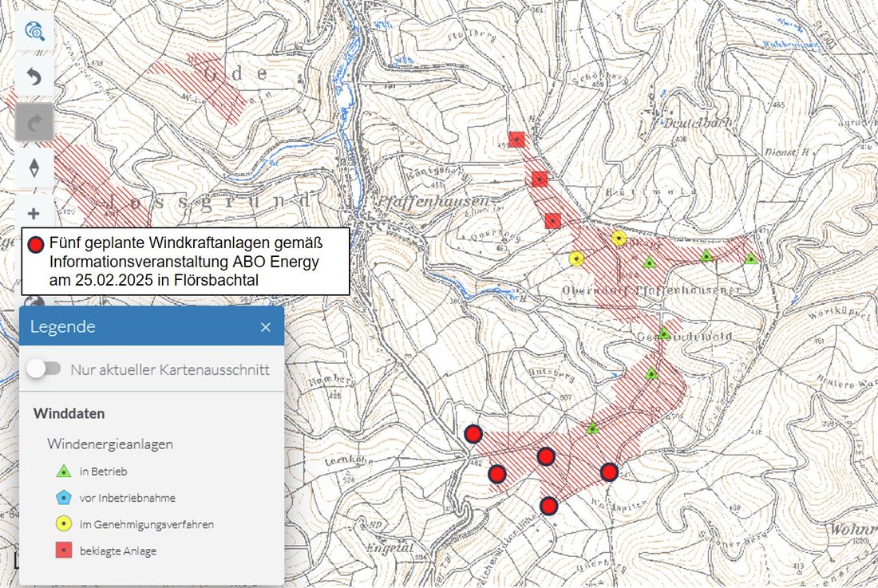Click the greyed-out forward view arrow
Image resolution: width=878 pixels, height=588 pixels.
pos(34,123)
